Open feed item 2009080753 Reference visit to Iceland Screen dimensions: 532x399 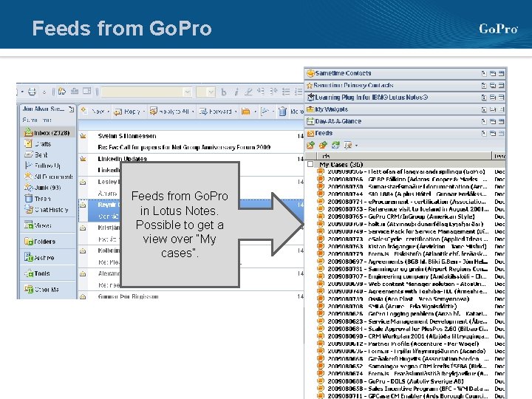point(403,209)
